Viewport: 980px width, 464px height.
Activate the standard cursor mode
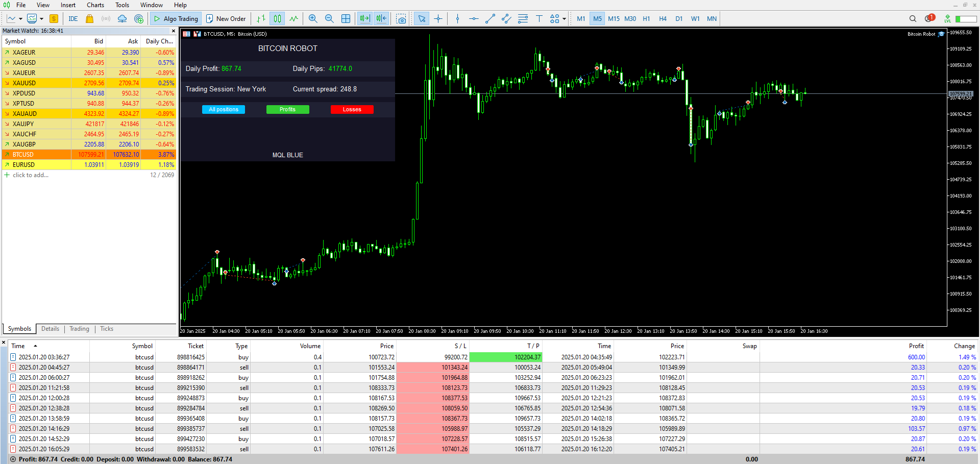pos(422,19)
